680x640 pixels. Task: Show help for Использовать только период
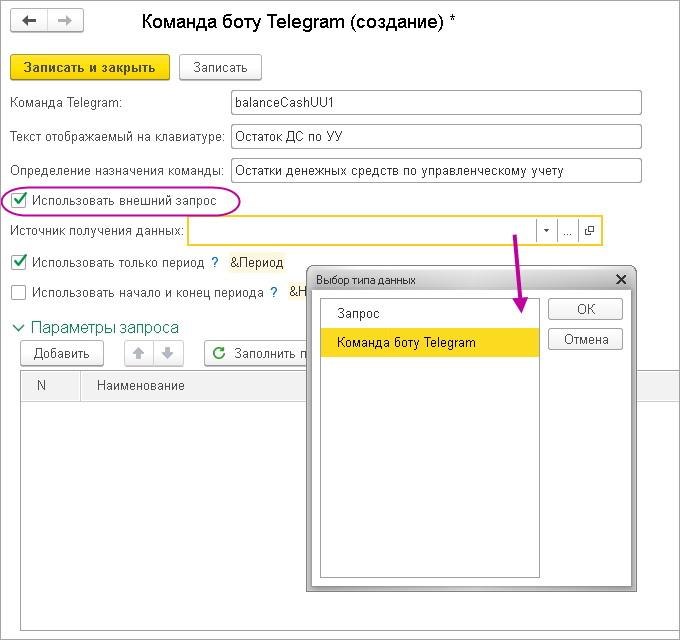click(x=215, y=262)
